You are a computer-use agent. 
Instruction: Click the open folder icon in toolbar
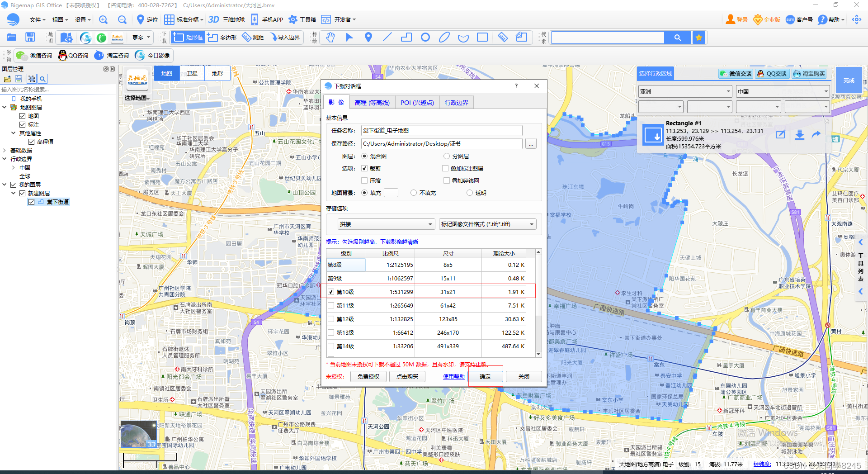coord(12,37)
